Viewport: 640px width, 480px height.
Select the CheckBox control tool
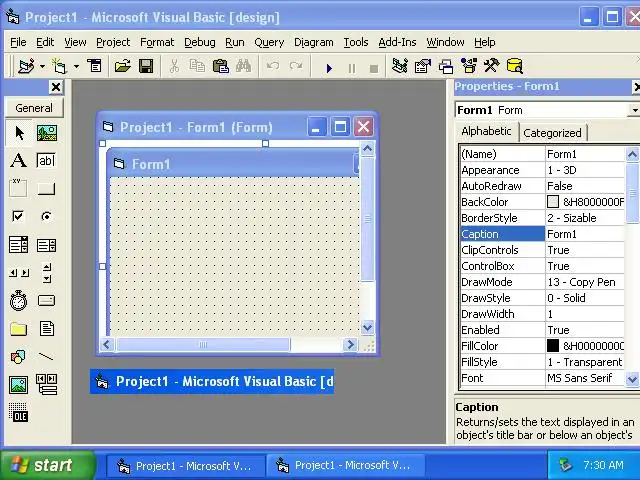[x=19, y=216]
